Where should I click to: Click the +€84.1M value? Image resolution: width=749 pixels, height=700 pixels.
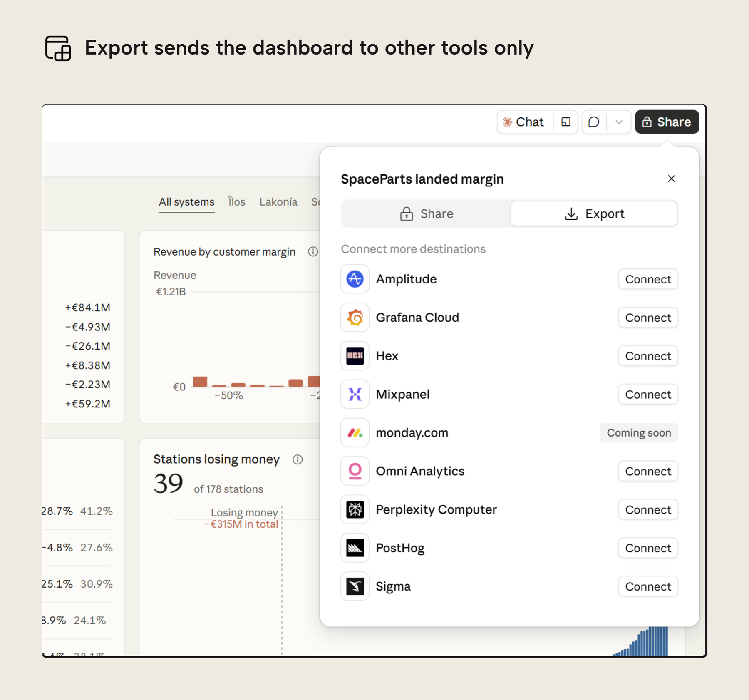point(88,308)
